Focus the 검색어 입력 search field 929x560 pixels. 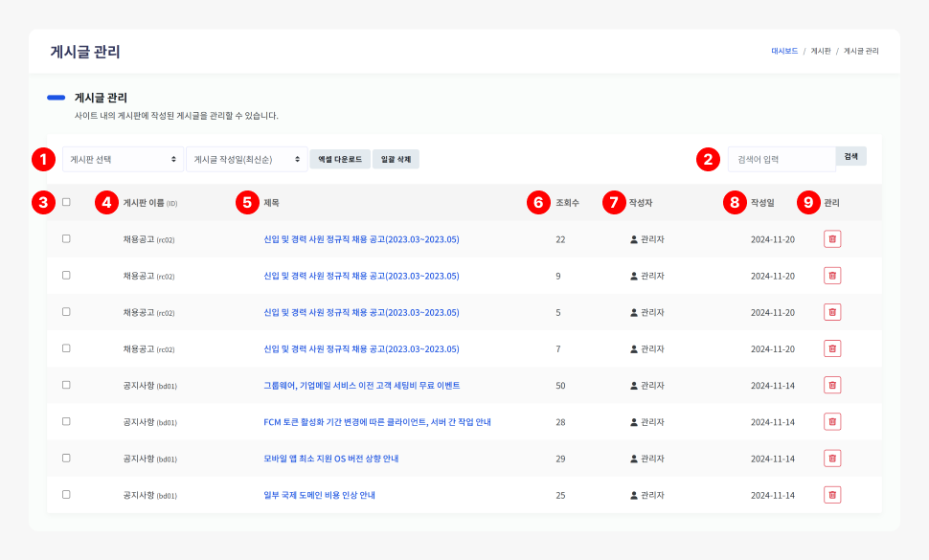click(x=782, y=159)
